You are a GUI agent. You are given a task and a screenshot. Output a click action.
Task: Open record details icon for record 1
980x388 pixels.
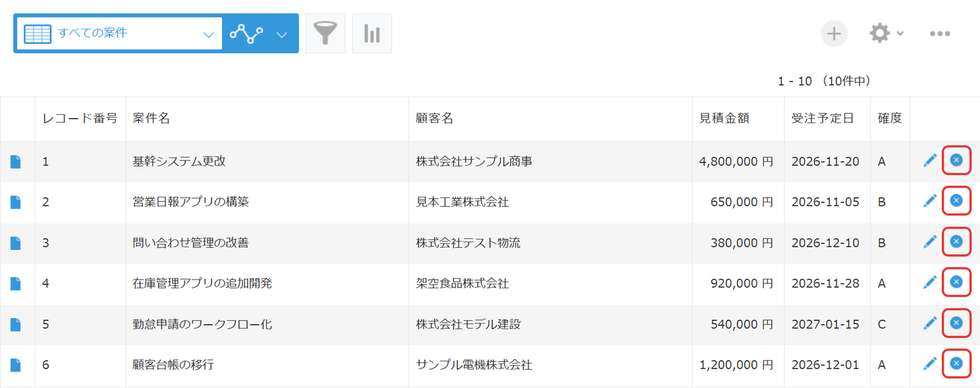click(16, 162)
